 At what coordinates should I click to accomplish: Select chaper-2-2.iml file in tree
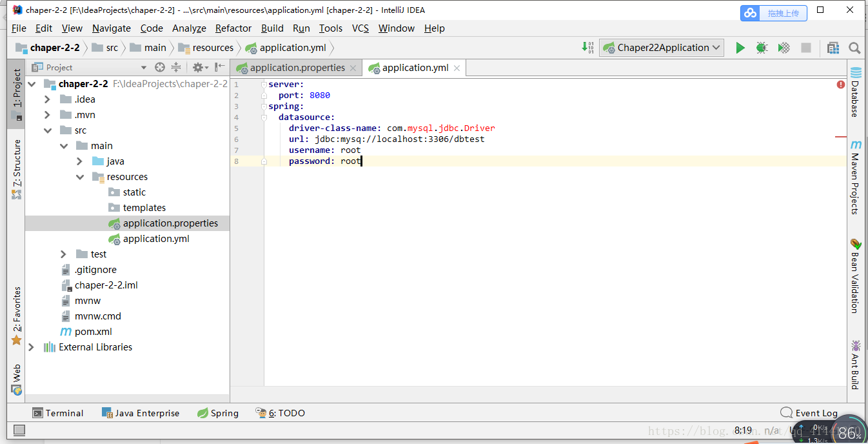pyautogui.click(x=106, y=285)
